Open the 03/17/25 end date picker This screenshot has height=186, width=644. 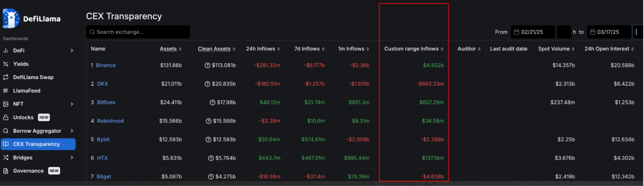[x=608, y=32]
